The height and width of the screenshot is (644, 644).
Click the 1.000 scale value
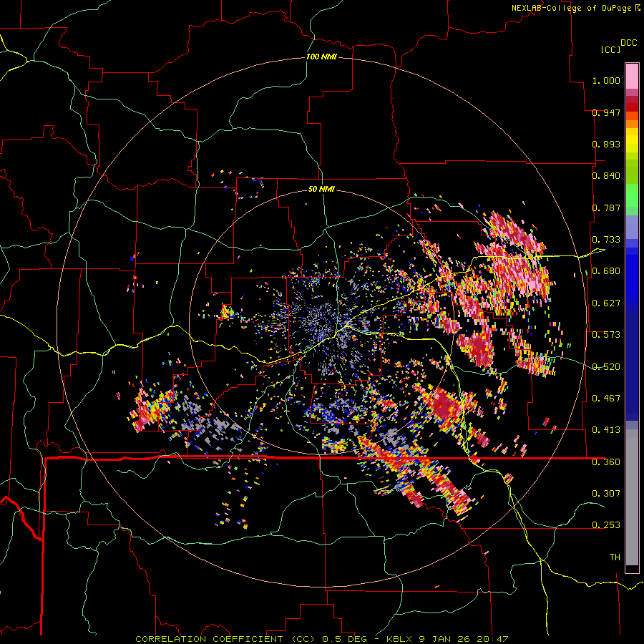[x=606, y=80]
